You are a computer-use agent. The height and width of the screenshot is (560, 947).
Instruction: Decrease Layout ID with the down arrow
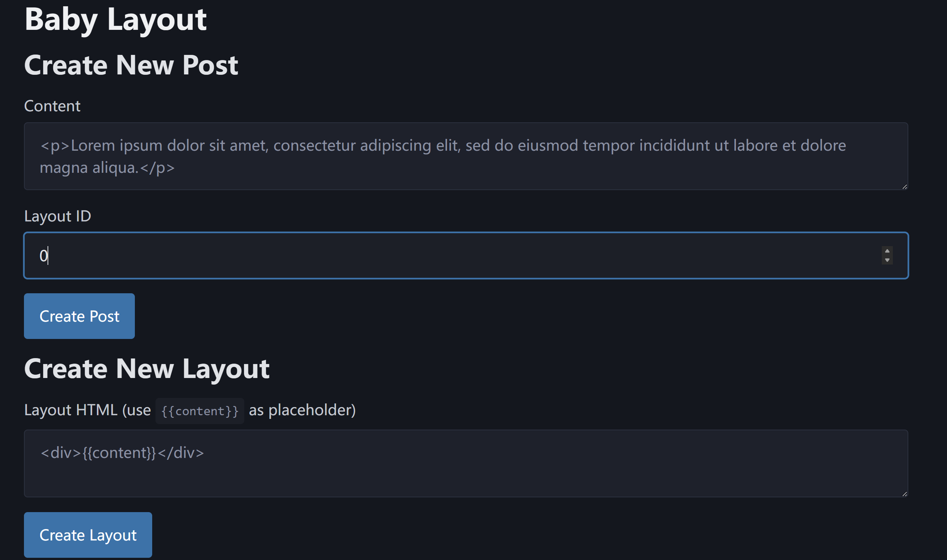pos(887,260)
